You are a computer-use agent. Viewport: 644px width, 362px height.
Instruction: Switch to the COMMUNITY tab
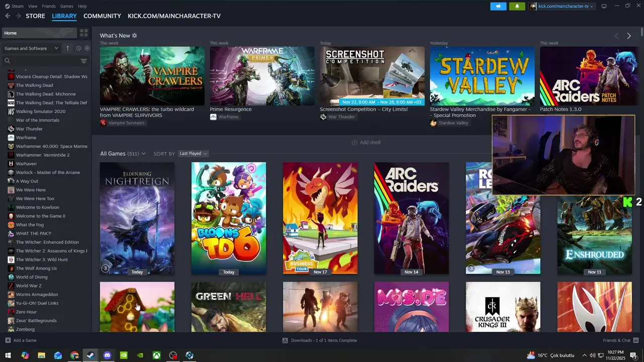pos(102,16)
